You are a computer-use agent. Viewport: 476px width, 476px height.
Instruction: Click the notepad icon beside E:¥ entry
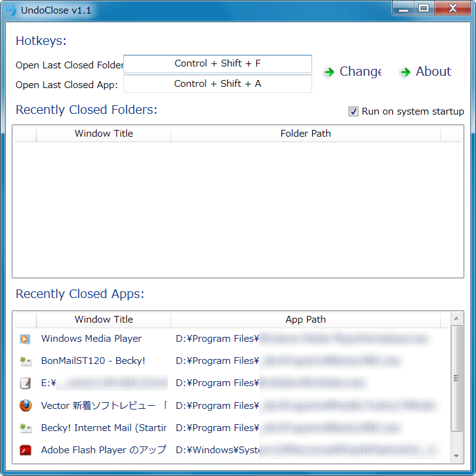coord(25,383)
